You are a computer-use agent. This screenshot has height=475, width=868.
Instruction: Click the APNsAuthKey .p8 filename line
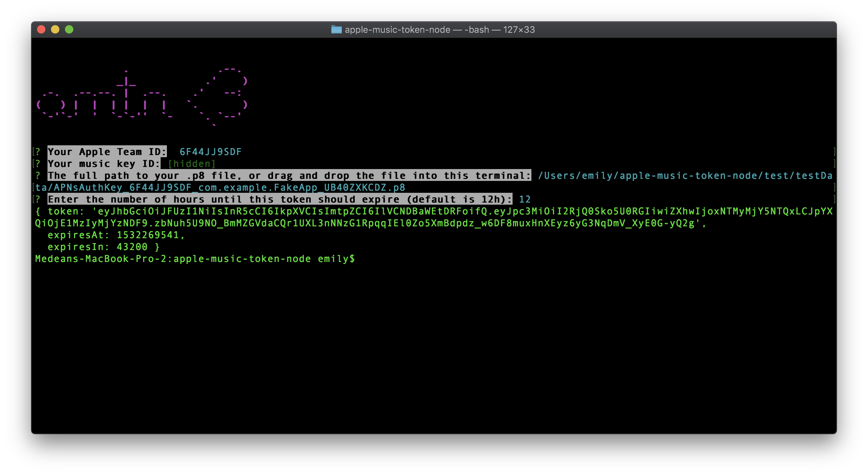click(220, 188)
